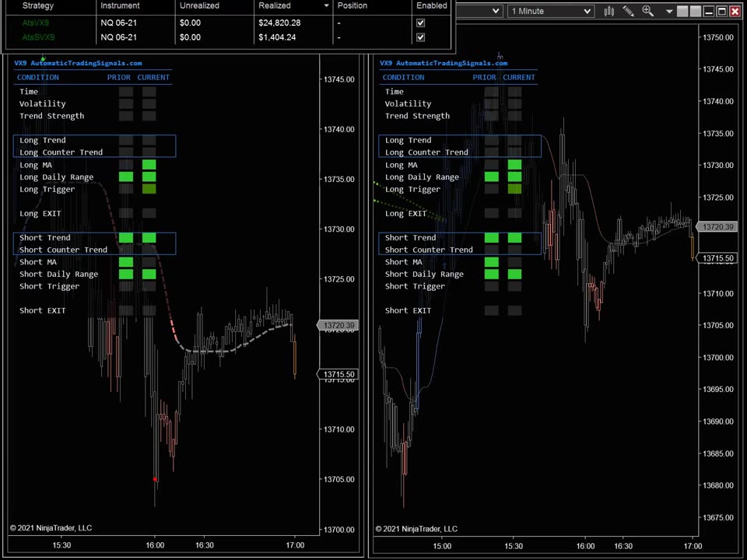Click the 13745.00 price label on left axis
Screen dimensions: 747x560
point(339,79)
